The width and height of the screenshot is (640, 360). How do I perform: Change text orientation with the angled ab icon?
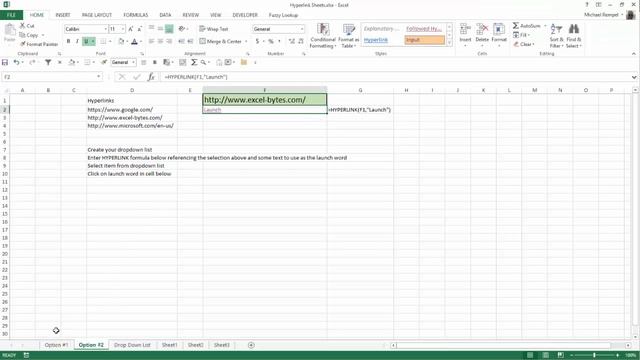click(x=182, y=29)
